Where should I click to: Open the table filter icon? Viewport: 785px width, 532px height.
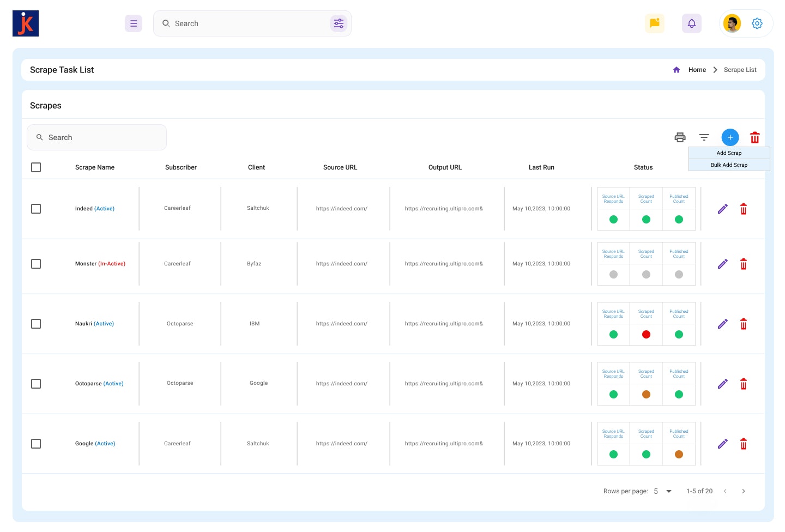coord(704,137)
